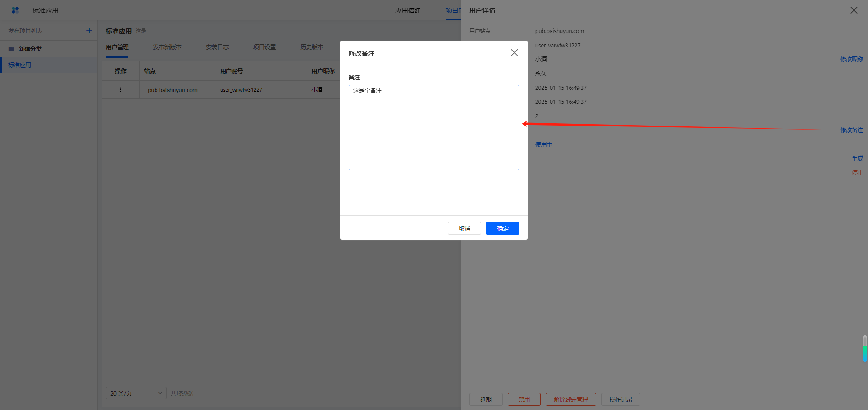Screen dimensions: 868x410
Task: Close the 修改备注 dialog with X
Action: tap(514, 53)
